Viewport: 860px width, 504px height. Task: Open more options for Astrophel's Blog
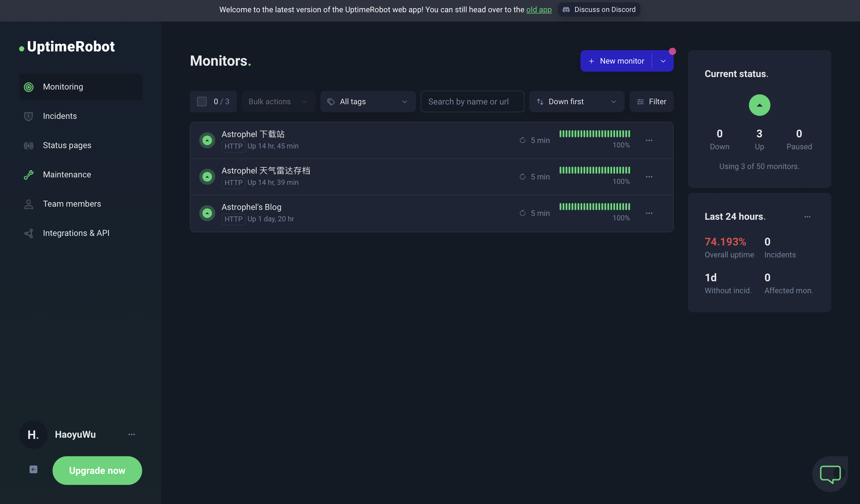[649, 213]
